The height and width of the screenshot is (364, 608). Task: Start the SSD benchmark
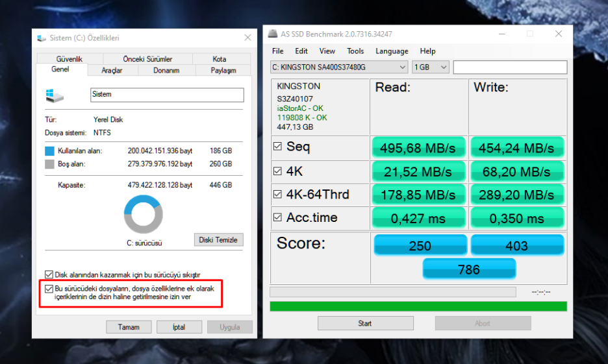pyautogui.click(x=365, y=323)
